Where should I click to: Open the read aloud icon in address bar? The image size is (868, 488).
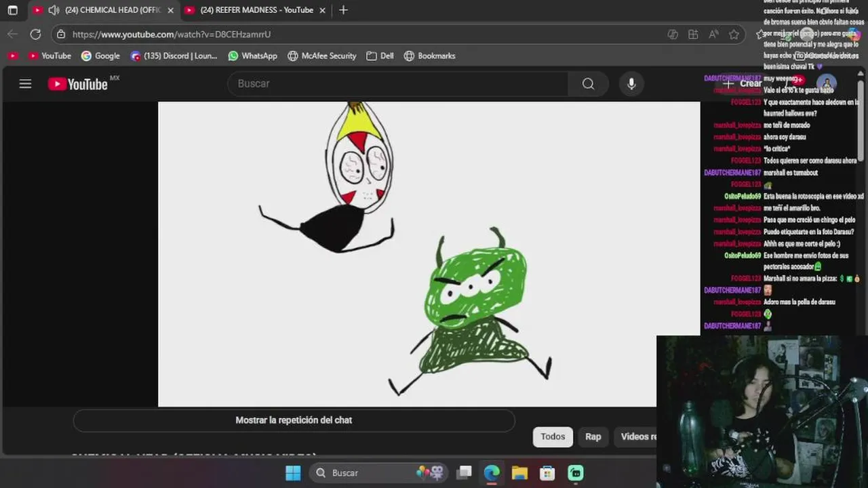tap(713, 35)
